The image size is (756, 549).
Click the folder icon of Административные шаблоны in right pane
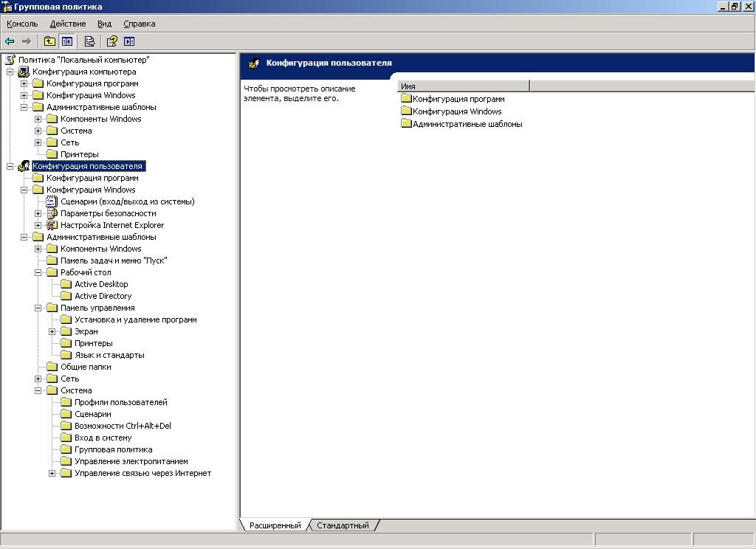[x=407, y=124]
